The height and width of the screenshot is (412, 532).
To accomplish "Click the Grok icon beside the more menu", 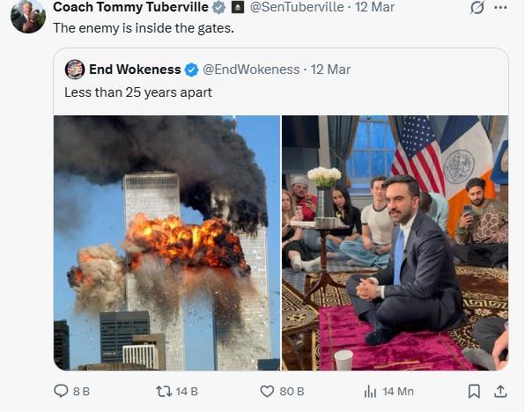I will click(477, 8).
